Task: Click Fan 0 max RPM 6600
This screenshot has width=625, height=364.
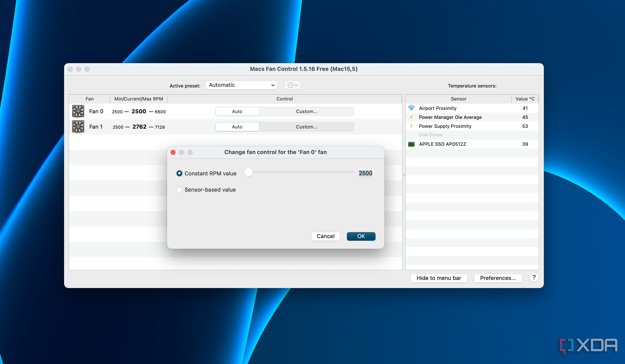Action: tap(160, 112)
